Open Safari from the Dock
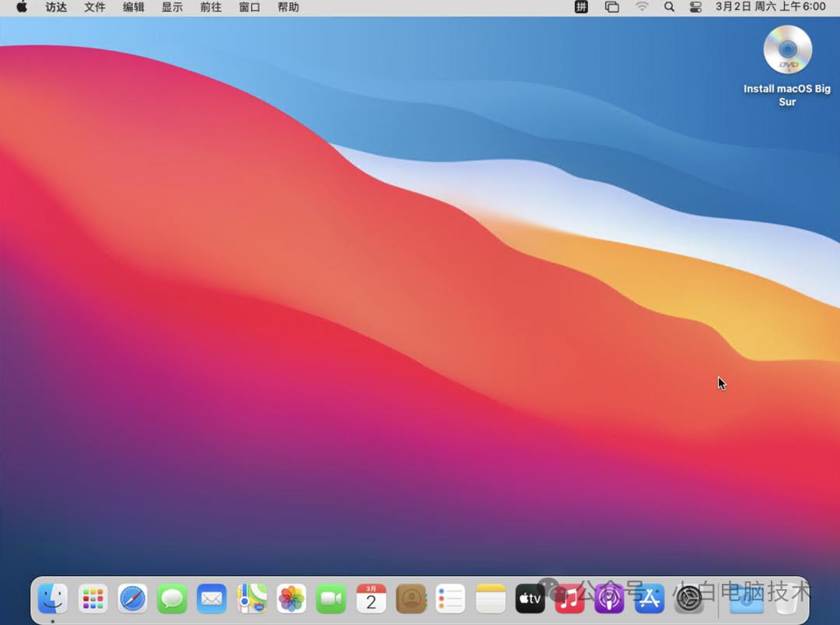Screen dimensions: 840x625 (132, 599)
